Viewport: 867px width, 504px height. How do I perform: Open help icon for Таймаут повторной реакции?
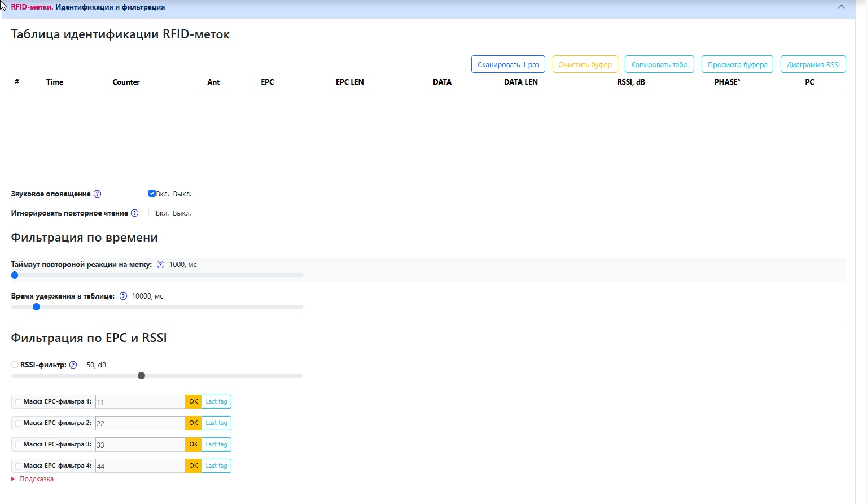[x=160, y=265]
